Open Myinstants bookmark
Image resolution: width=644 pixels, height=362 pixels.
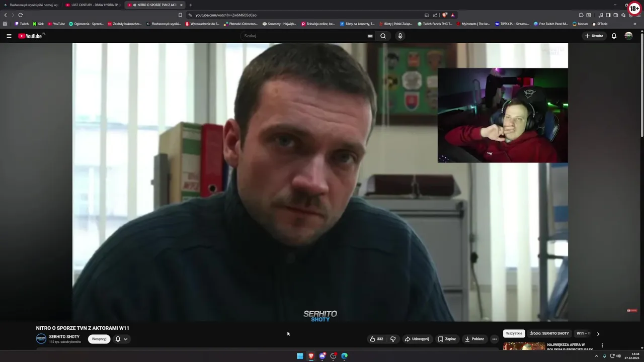473,24
